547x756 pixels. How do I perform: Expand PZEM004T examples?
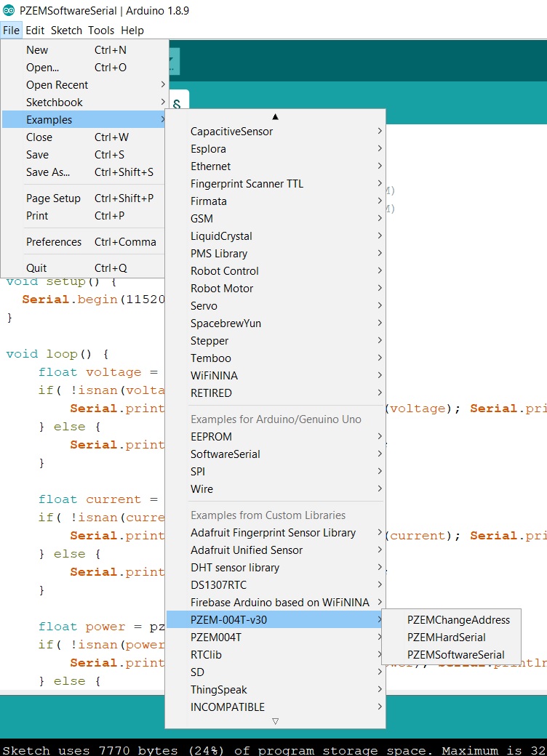[276, 638]
